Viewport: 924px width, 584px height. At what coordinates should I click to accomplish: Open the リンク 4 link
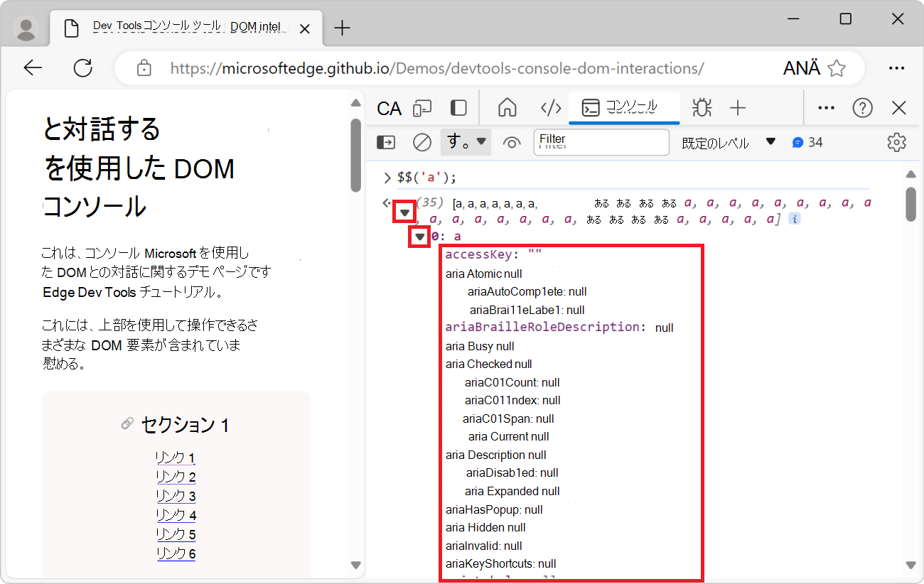[176, 515]
